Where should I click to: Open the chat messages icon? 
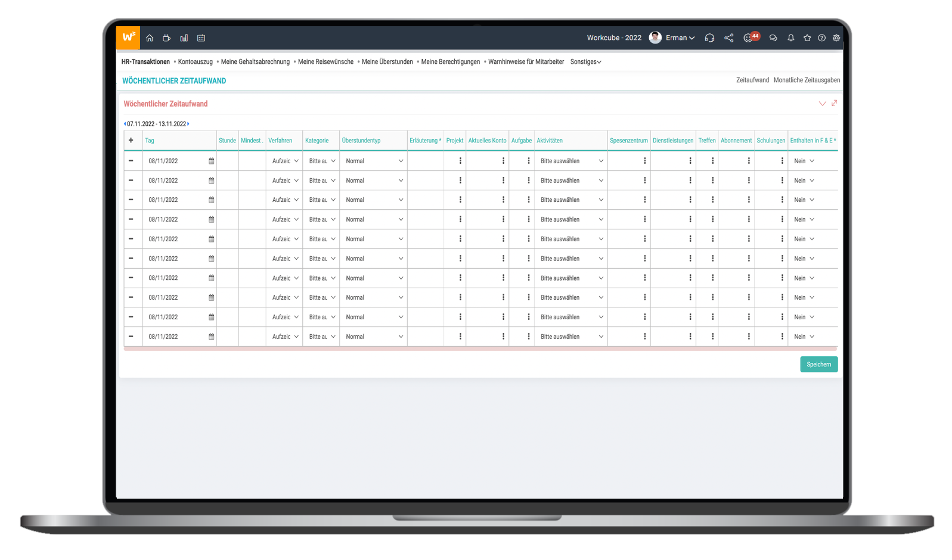point(773,38)
